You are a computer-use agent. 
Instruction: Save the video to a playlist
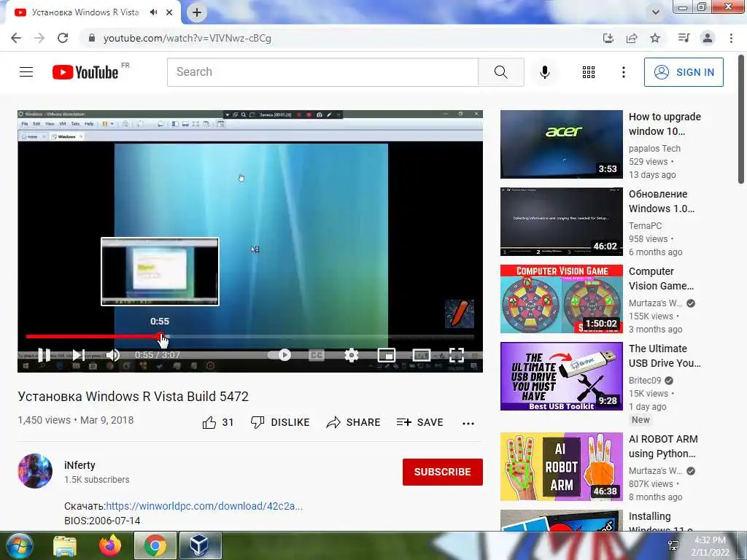(419, 422)
